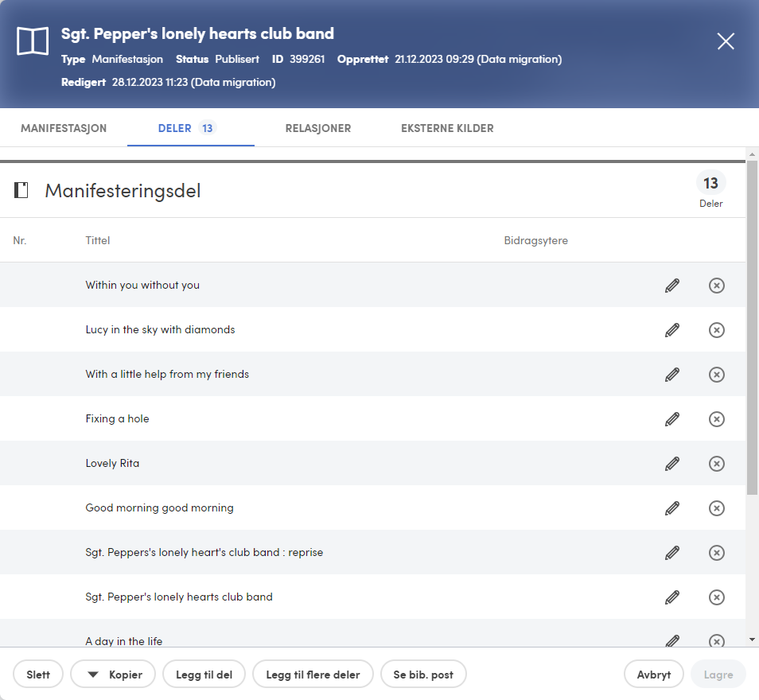This screenshot has height=700, width=759.
Task: Select the DELER tab
Action: coord(191,128)
